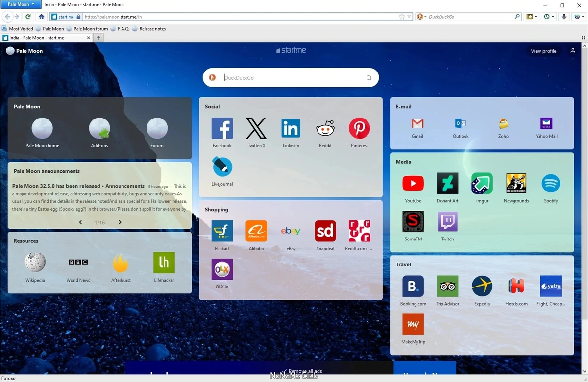
Task: Open the user account icon
Action: pos(573,51)
